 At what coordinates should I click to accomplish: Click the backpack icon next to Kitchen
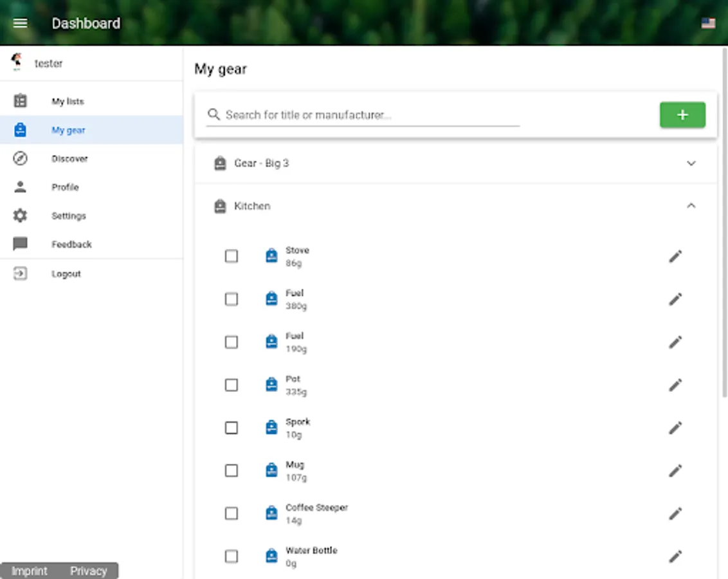219,206
